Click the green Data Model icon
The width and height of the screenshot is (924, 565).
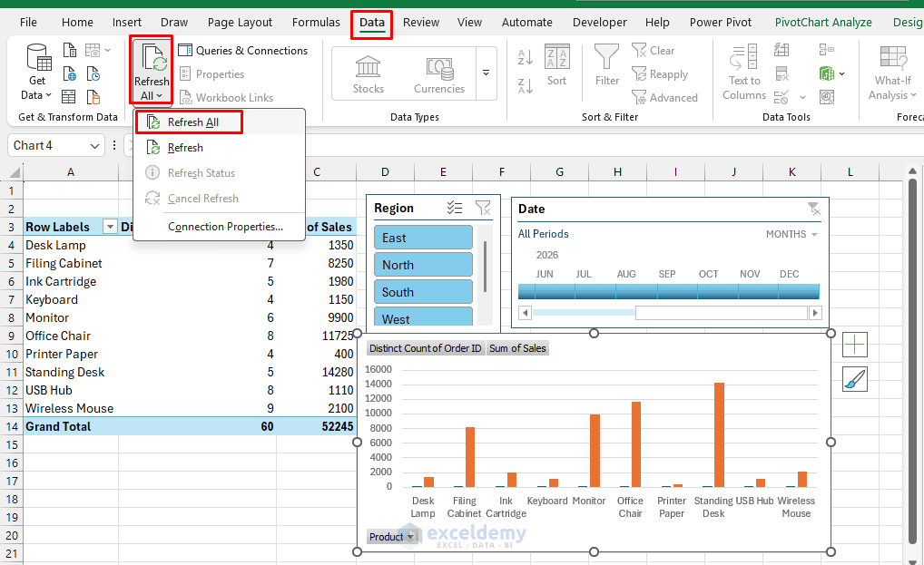coord(827,73)
